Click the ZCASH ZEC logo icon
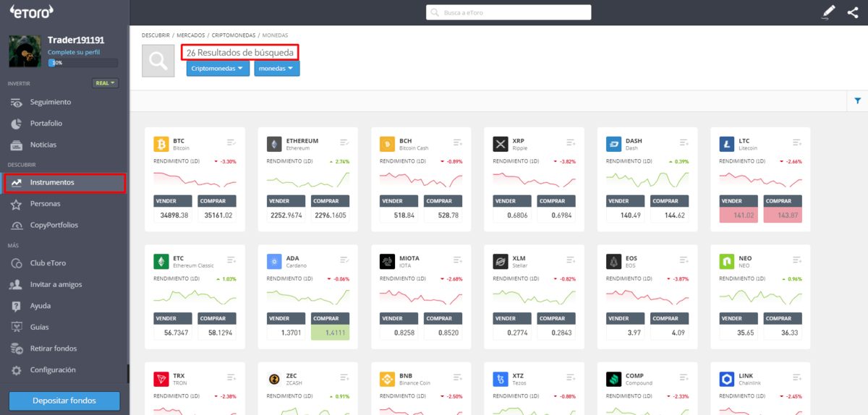The image size is (868, 415). click(274, 379)
